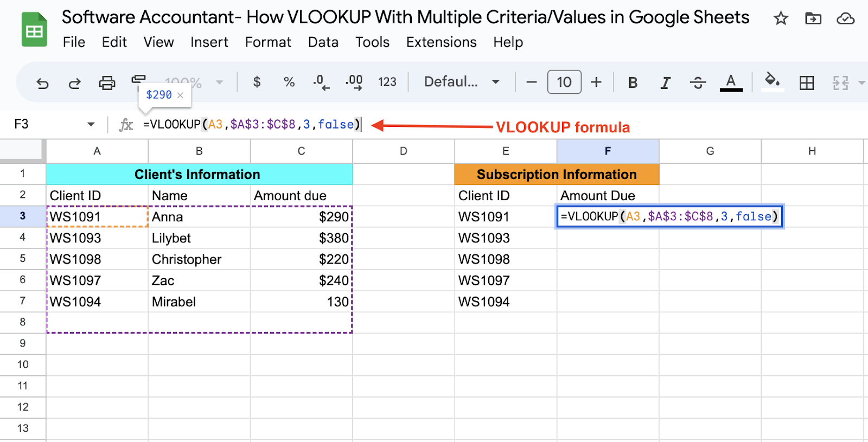Select row 3 header

(23, 216)
